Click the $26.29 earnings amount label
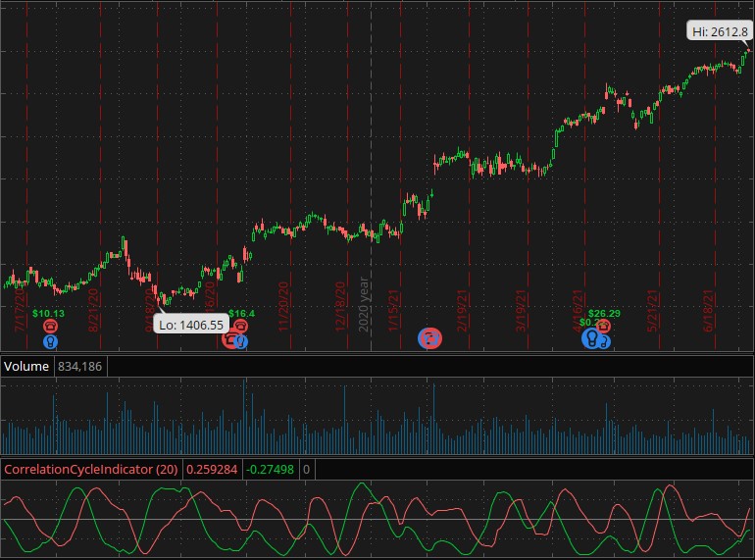 click(604, 314)
